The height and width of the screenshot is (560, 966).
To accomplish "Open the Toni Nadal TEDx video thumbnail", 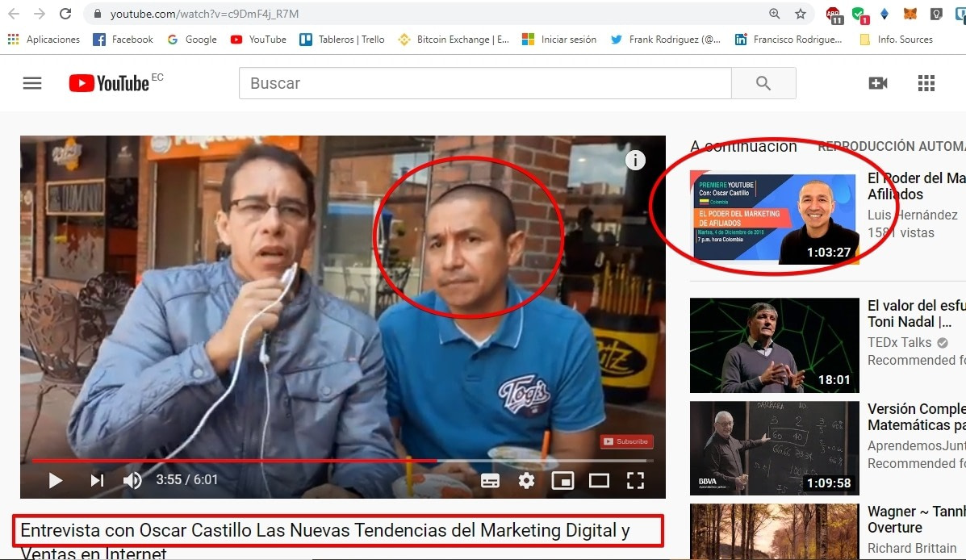I will (x=775, y=345).
